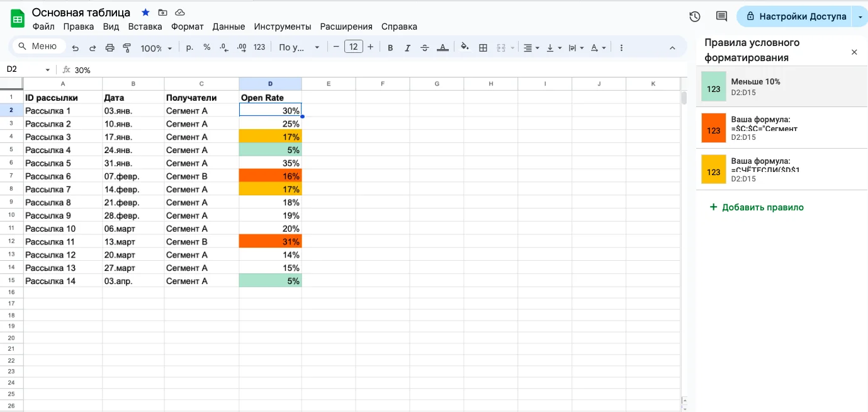
Task: Select row 7 header
Action: tap(11, 176)
